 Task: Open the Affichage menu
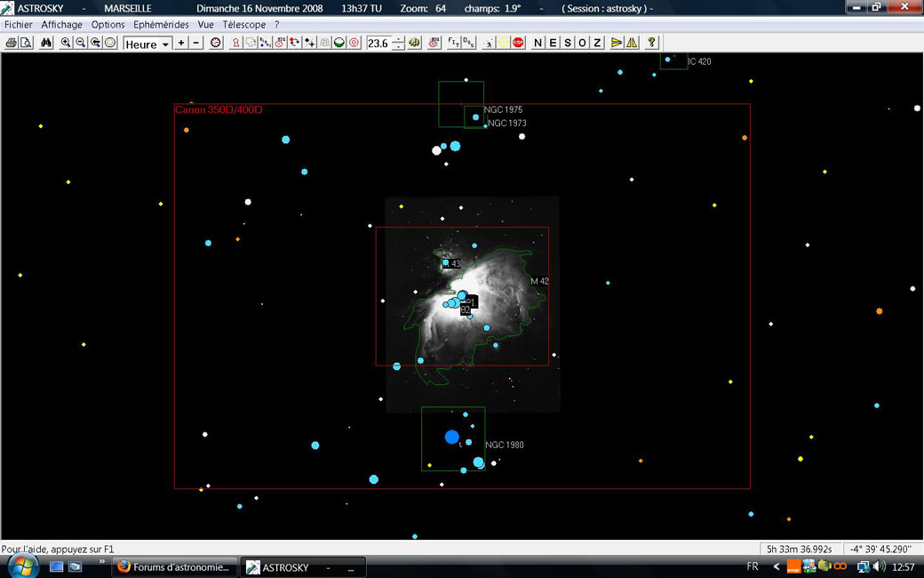(x=62, y=25)
